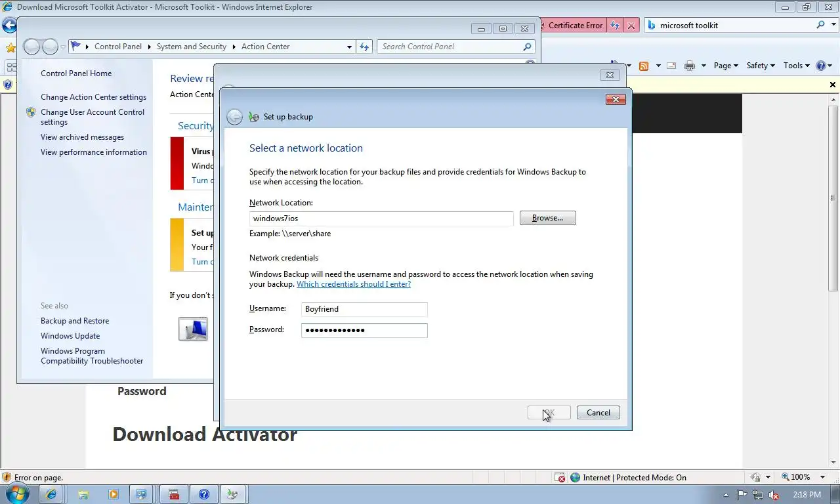The image size is (840, 504).
Task: Click the IE print icon
Action: click(x=689, y=66)
